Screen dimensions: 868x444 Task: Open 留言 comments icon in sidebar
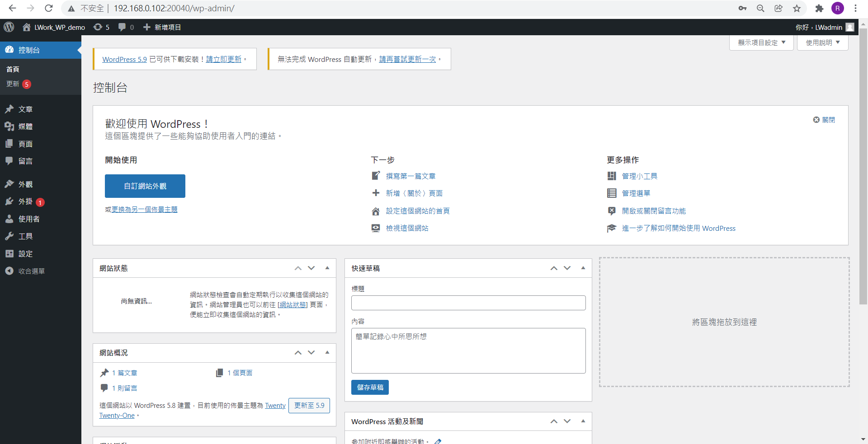pyautogui.click(x=9, y=161)
